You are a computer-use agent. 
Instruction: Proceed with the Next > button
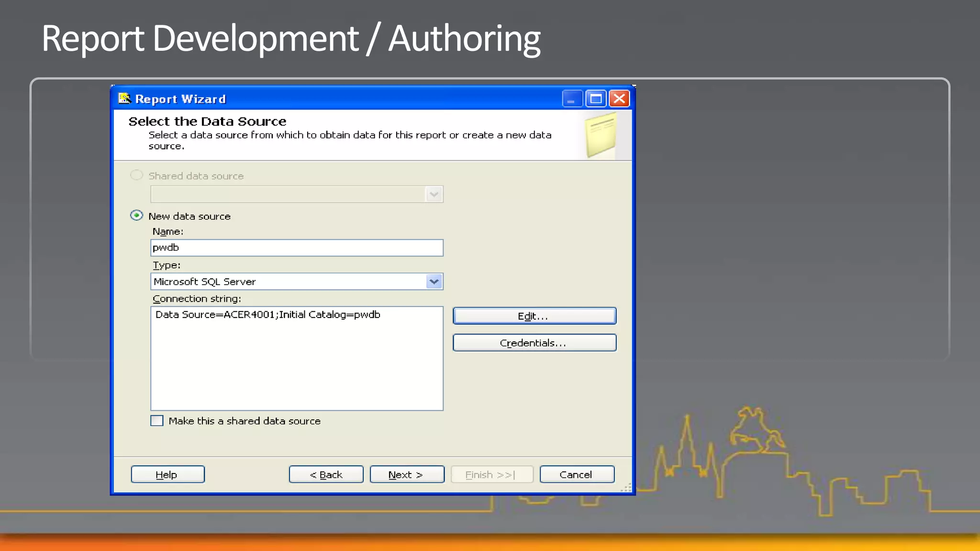407,474
